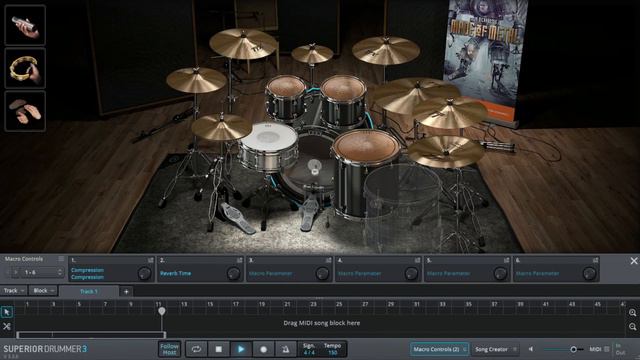Image resolution: width=640 pixels, height=360 pixels.
Task: Click the knob on macro slot 3
Action: (x=322, y=273)
